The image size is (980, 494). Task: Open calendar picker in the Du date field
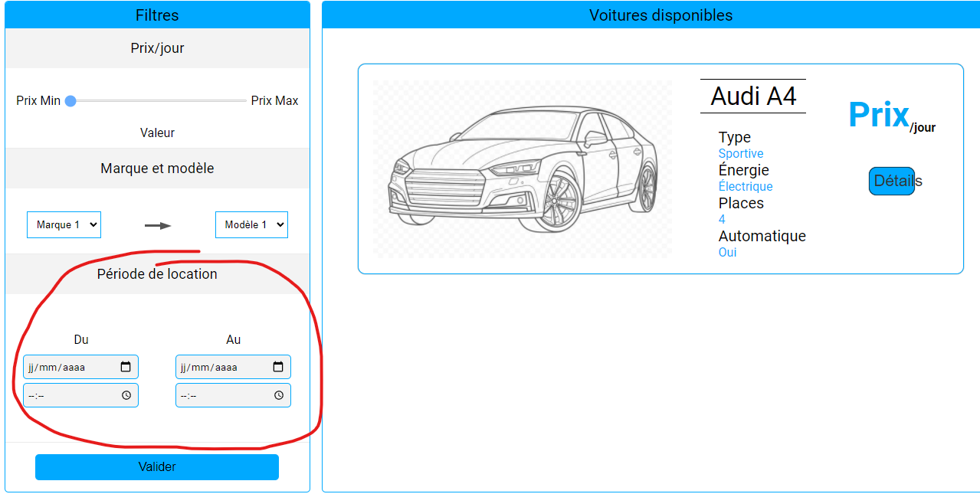126,367
